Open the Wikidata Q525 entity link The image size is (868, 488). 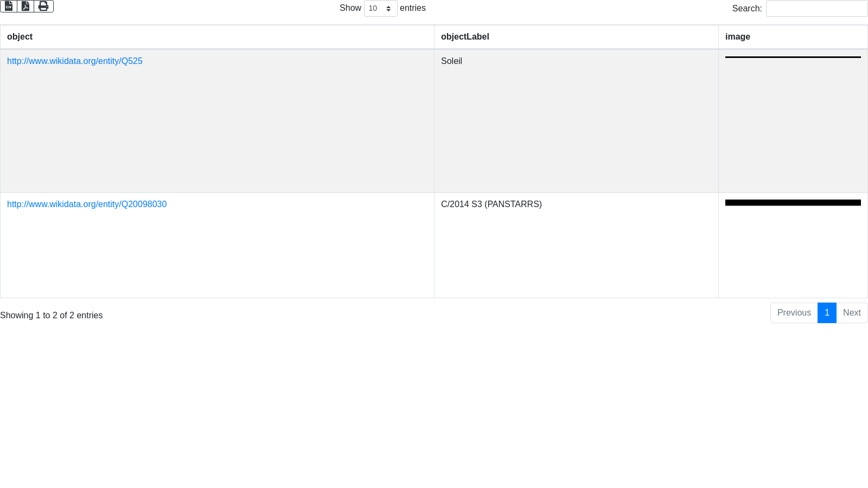point(75,61)
